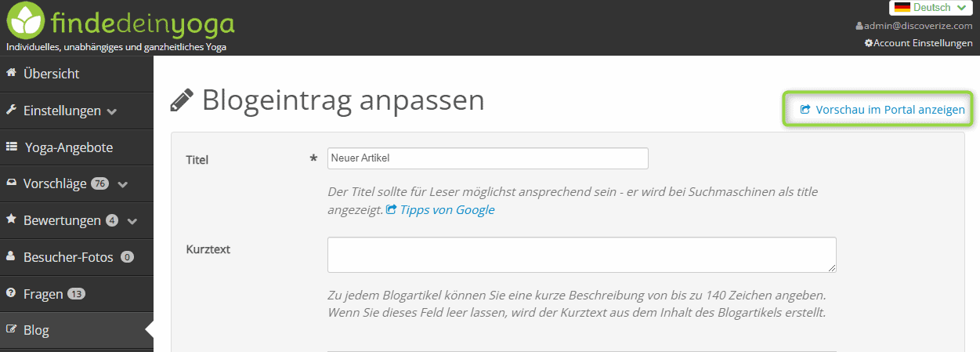980x352 pixels.
Task: Click the external link icon in the Vorschau button
Action: (x=805, y=110)
